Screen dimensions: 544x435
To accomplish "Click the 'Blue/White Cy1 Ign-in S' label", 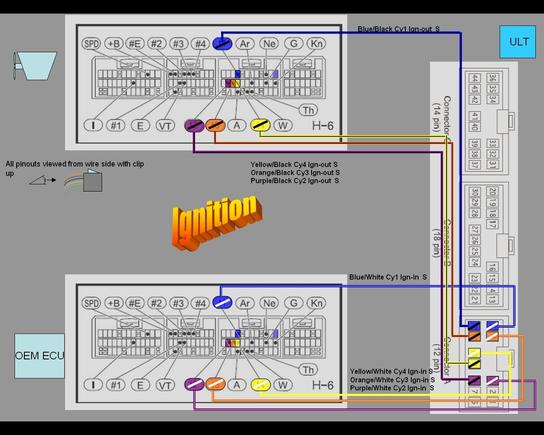I will (388, 277).
